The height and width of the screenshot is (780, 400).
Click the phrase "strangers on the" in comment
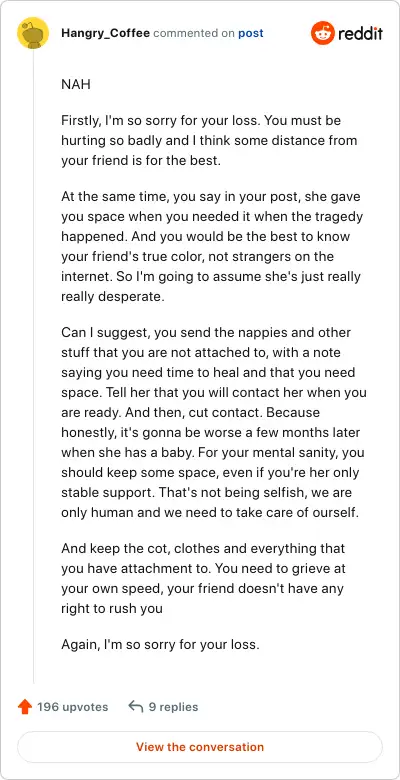pos(288,257)
